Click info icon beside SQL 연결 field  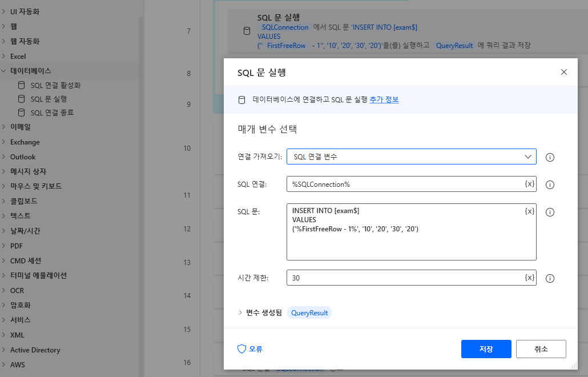550,185
